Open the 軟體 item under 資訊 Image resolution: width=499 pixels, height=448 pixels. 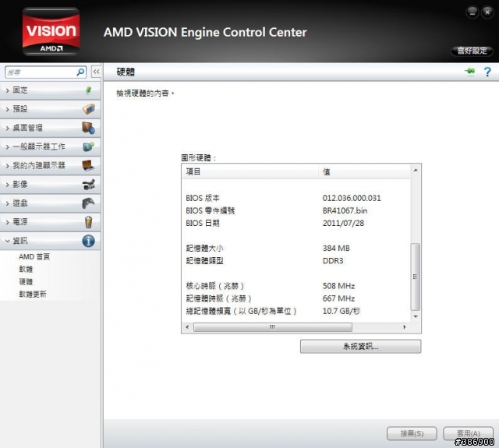[x=26, y=269]
